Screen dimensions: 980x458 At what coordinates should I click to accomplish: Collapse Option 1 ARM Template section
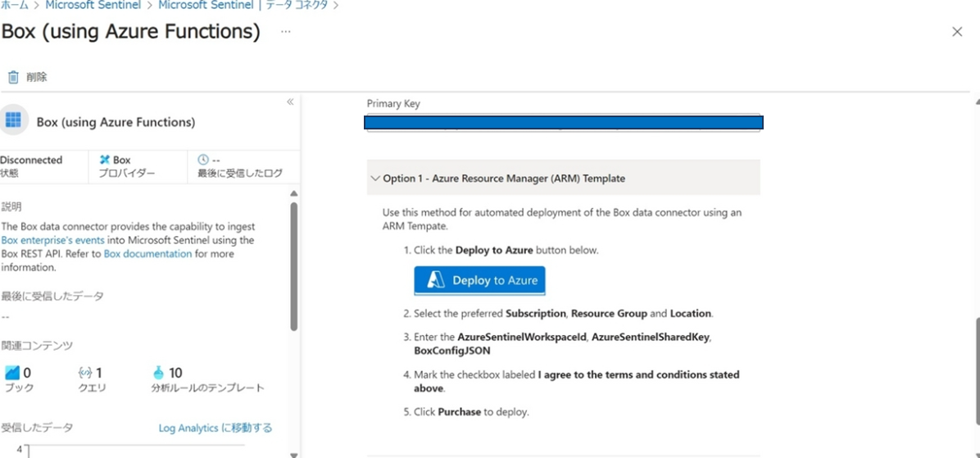tap(563, 178)
